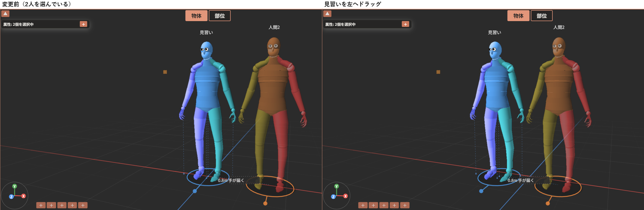Click the 見習い name label in 見習いを左へドラッグ view
This screenshot has width=644, height=210.
pos(495,33)
